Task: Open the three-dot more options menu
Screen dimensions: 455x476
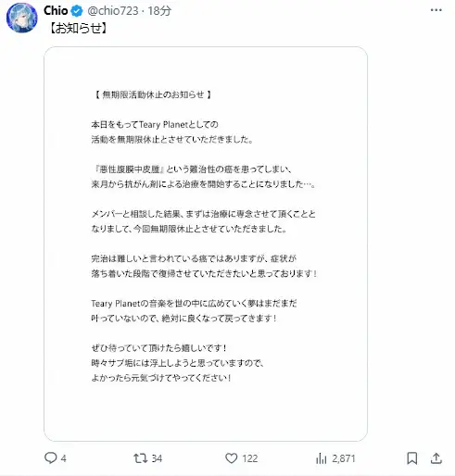Action: 436,10
